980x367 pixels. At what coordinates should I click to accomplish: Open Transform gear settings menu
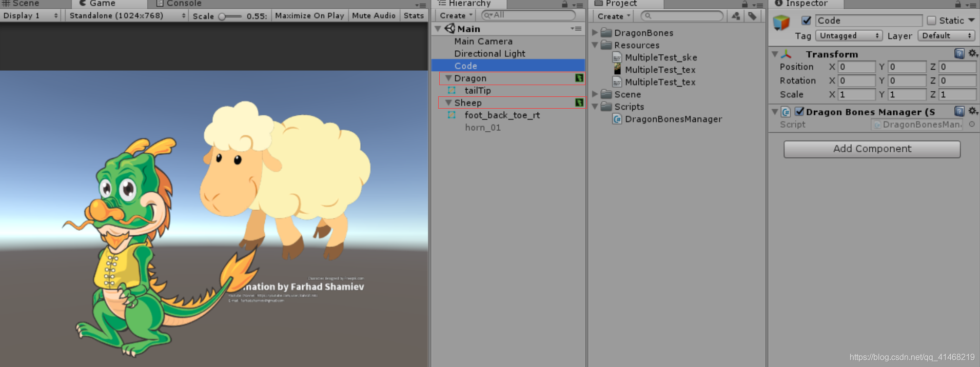pyautogui.click(x=973, y=53)
